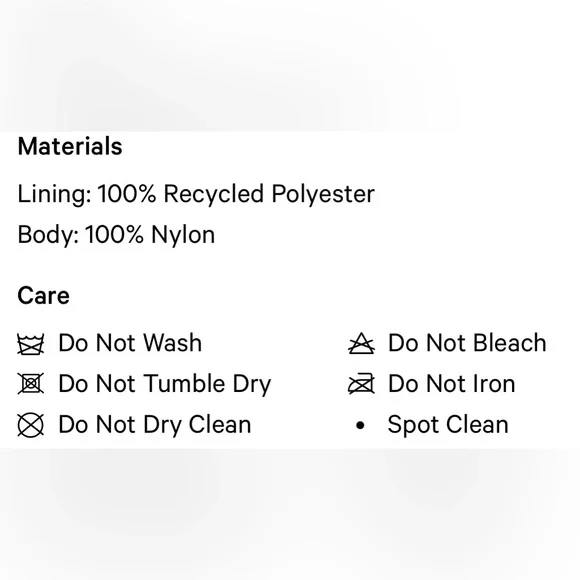Click the Spot Clean label text

pyautogui.click(x=448, y=425)
